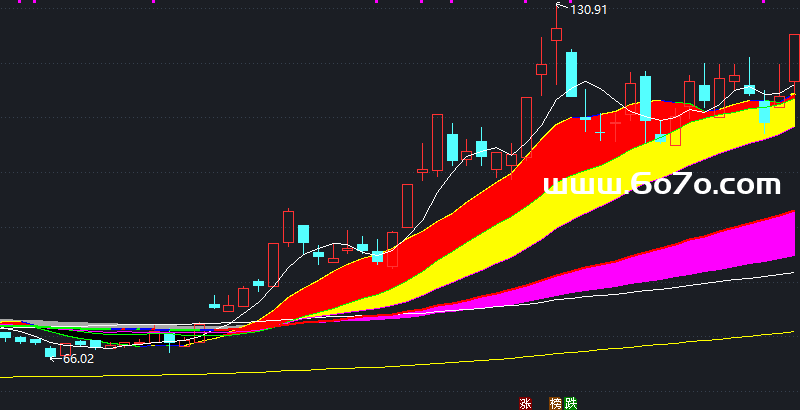Open the www.6o7o.com watermark link
Screen dimensions: 800x410
(661, 185)
